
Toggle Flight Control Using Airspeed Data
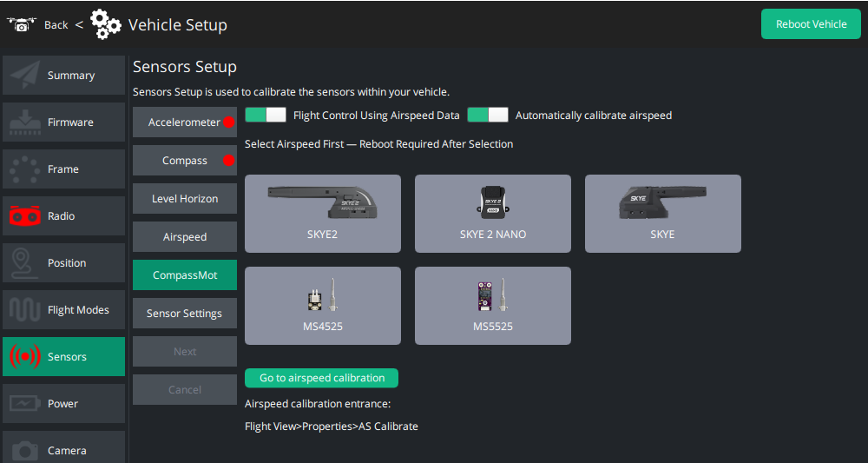(266, 116)
